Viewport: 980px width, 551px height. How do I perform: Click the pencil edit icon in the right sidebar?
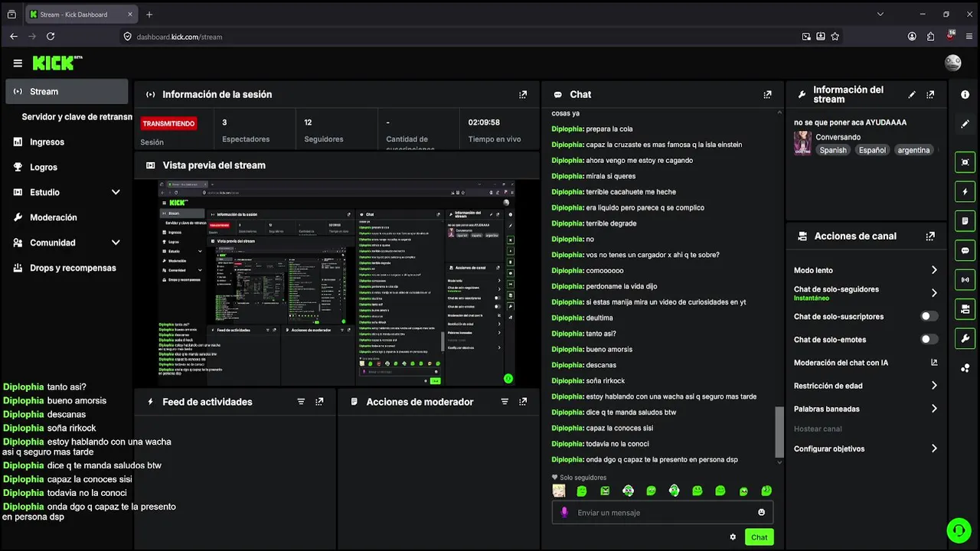[x=965, y=123]
